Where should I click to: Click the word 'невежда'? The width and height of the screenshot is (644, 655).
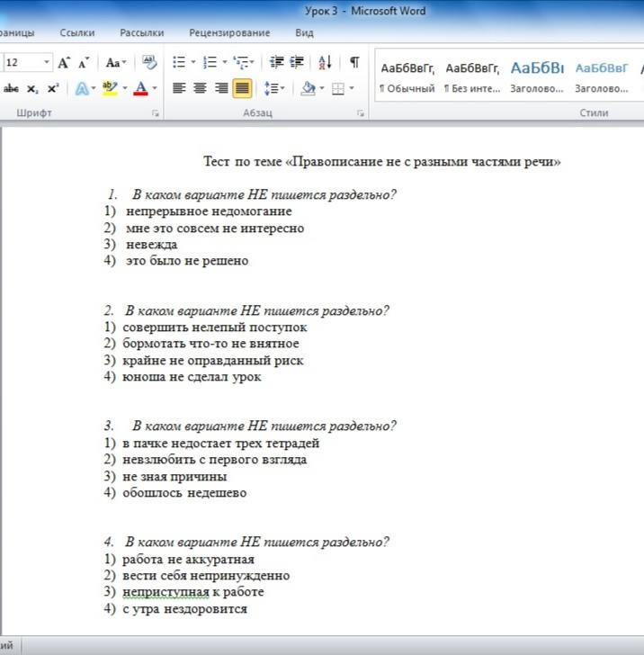(x=152, y=245)
